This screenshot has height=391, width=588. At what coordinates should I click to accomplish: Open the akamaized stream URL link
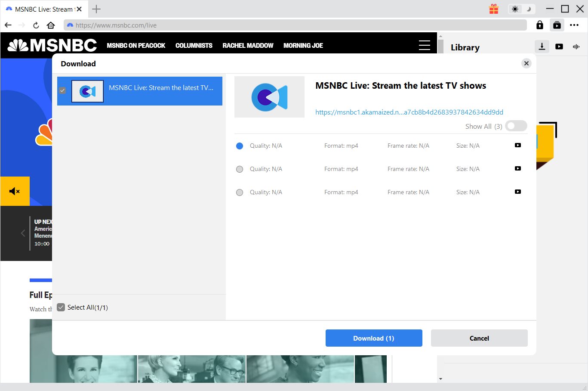coord(409,112)
